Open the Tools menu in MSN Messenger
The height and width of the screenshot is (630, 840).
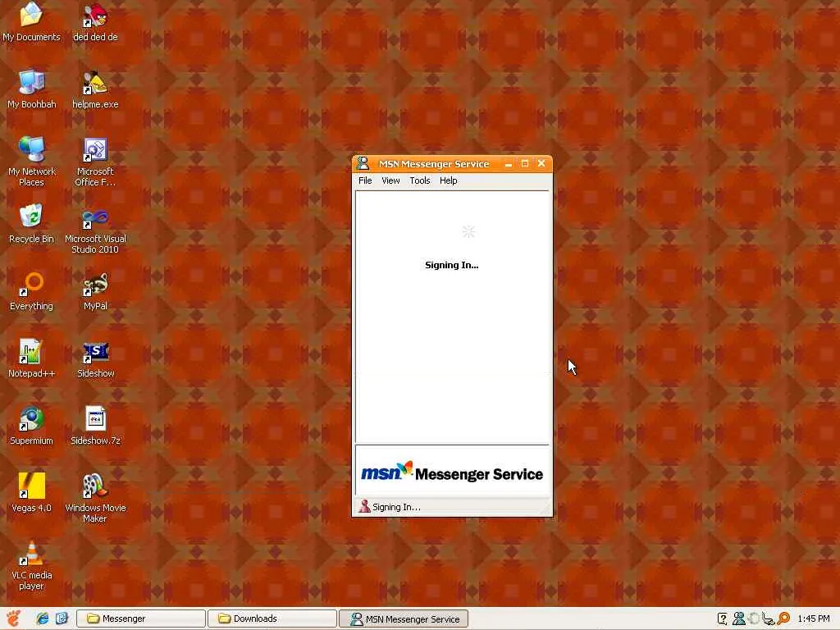click(420, 180)
